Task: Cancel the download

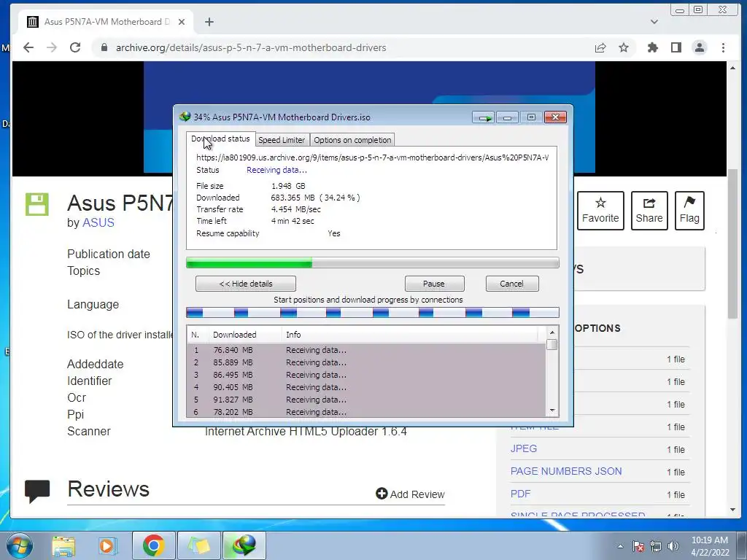Action: click(512, 284)
